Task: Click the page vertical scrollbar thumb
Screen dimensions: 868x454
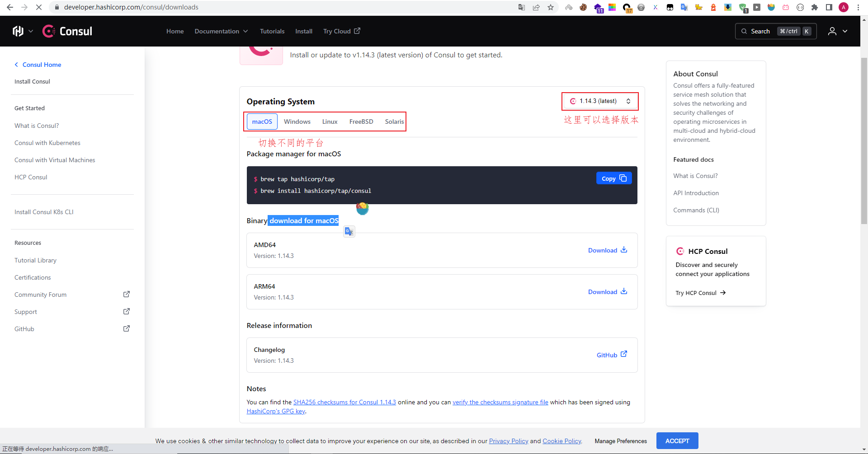Action: pos(864,140)
